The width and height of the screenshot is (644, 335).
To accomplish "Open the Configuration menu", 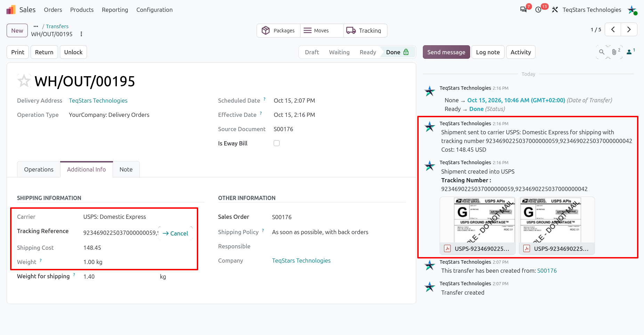I will tap(154, 10).
